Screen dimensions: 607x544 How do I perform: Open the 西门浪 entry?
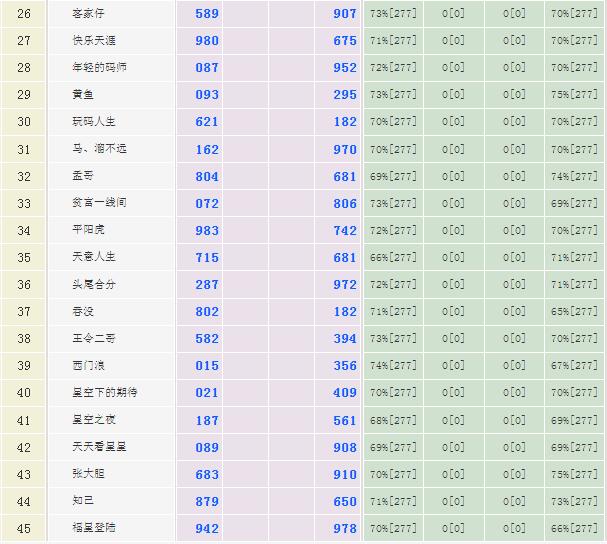(x=88, y=365)
